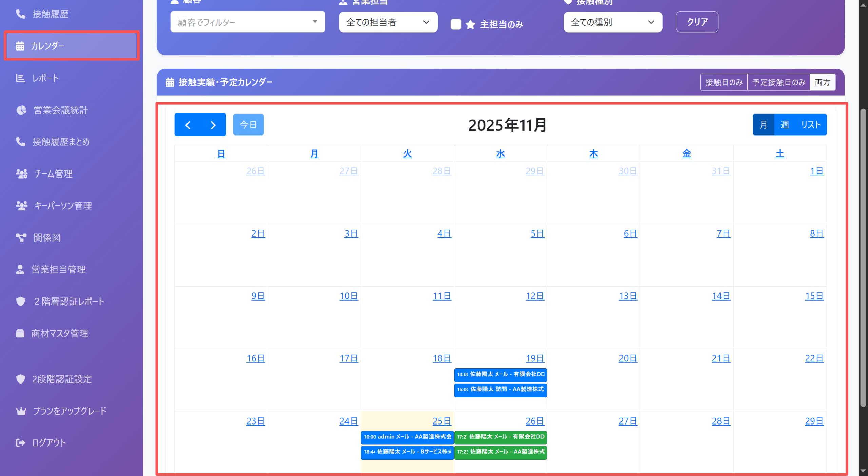Image resolution: width=868 pixels, height=476 pixels.
Task: Expand the 全ての担当者 dropdown
Action: [x=388, y=22]
